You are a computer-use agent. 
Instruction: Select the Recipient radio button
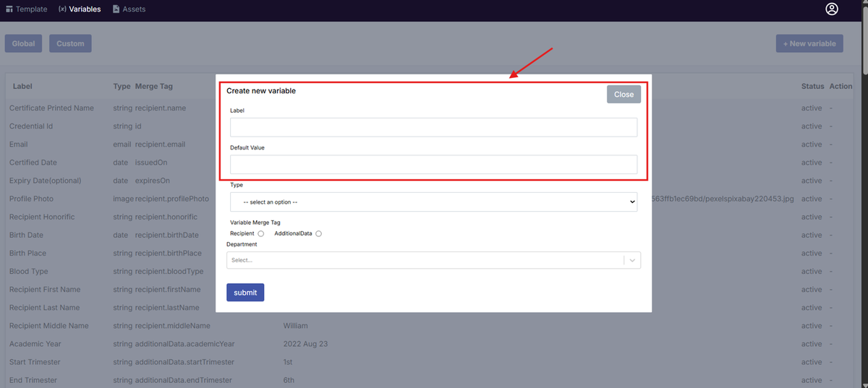pyautogui.click(x=260, y=233)
